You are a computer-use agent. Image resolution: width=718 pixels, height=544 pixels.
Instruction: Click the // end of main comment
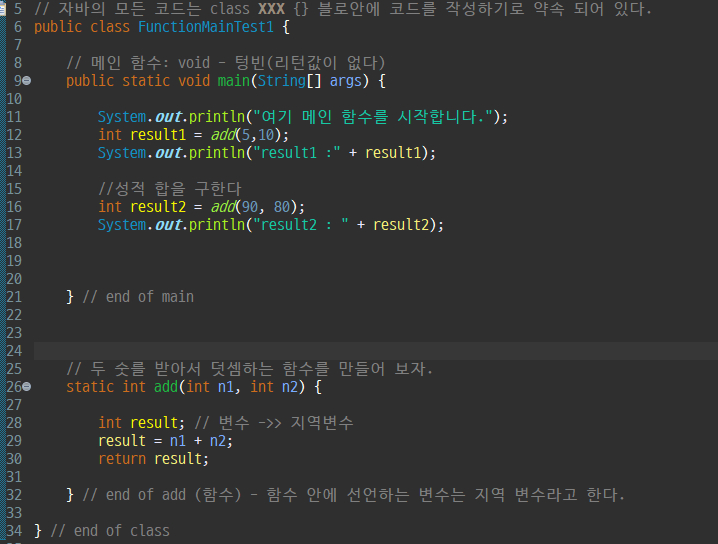pos(138,297)
